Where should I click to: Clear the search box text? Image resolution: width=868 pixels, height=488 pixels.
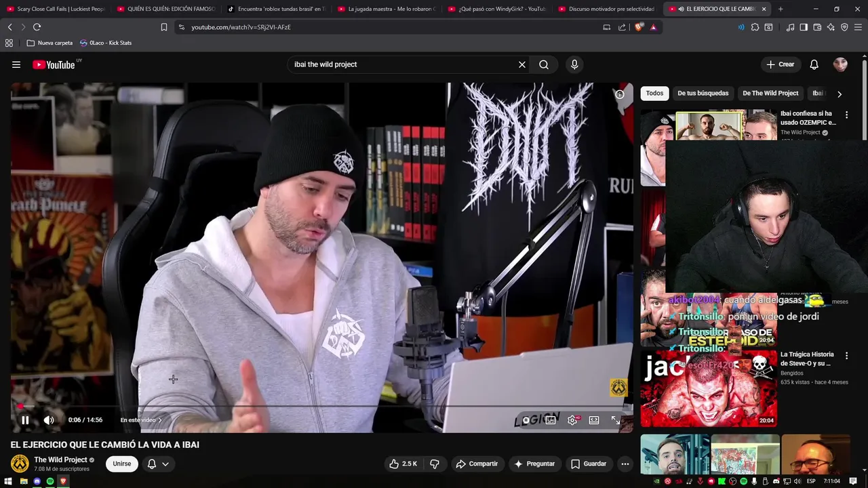522,64
